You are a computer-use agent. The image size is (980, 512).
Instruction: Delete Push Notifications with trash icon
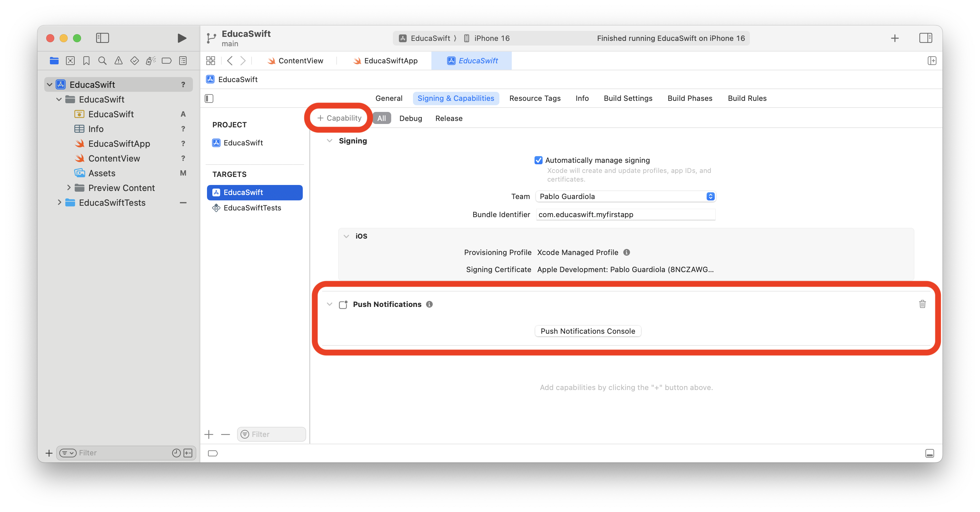(922, 304)
